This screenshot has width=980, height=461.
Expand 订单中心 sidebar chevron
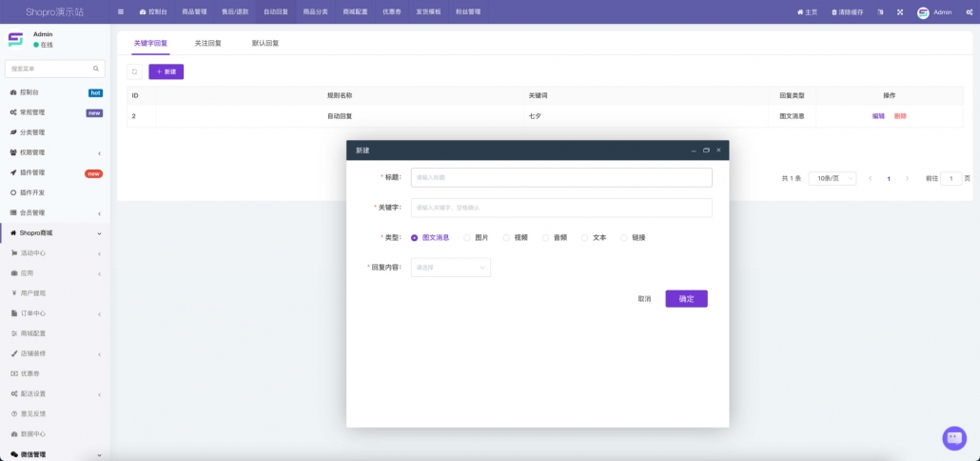pos(99,314)
